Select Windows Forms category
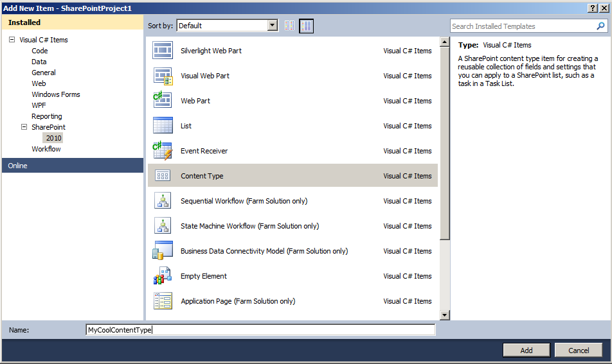The width and height of the screenshot is (612, 364). (x=56, y=94)
